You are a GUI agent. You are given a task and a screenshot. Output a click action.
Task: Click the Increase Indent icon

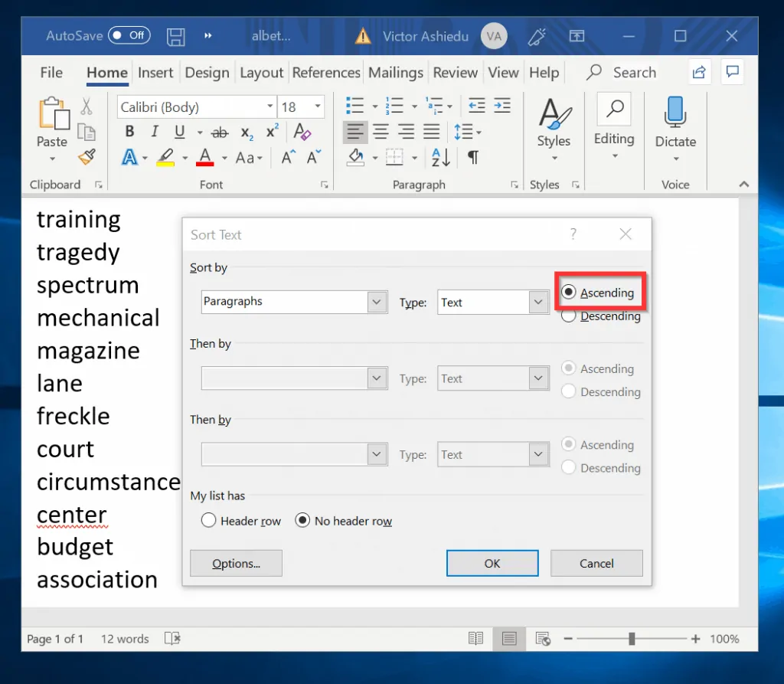tap(502, 106)
